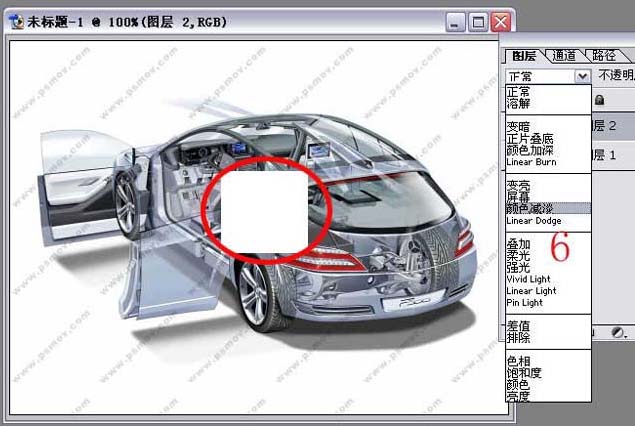Switch to the 通道 (Channels) tab
This screenshot has height=426, width=635.
click(x=565, y=56)
